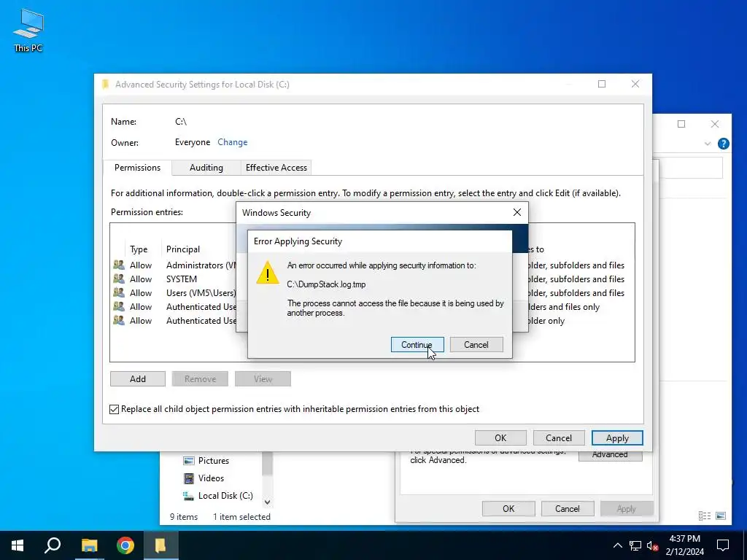Viewport: 747px width, 560px height.
Task: Click the muted volume tray icon
Action: point(653,545)
